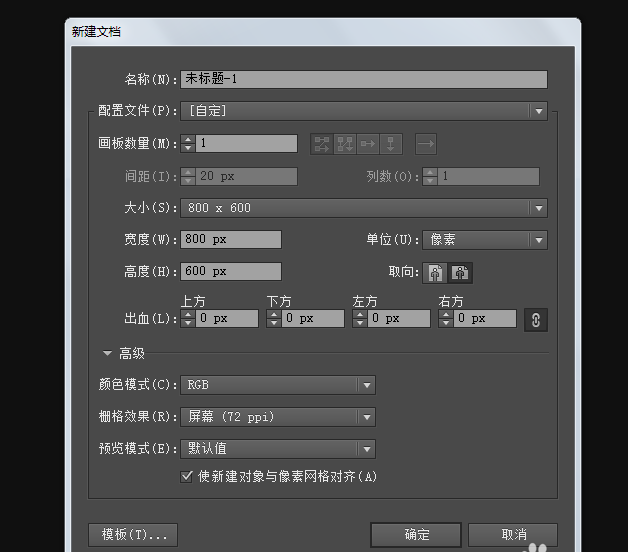The height and width of the screenshot is (552, 628).
Task: Toggle bleed link chain icon
Action: [536, 320]
